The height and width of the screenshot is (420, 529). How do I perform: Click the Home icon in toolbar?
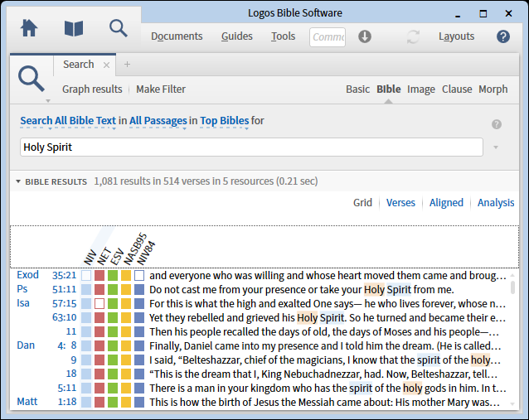pos(29,28)
